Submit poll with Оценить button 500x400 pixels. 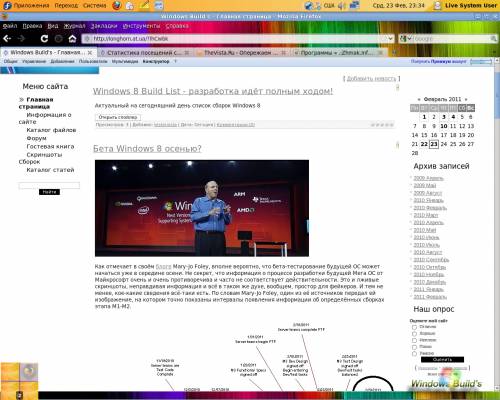click(442, 360)
